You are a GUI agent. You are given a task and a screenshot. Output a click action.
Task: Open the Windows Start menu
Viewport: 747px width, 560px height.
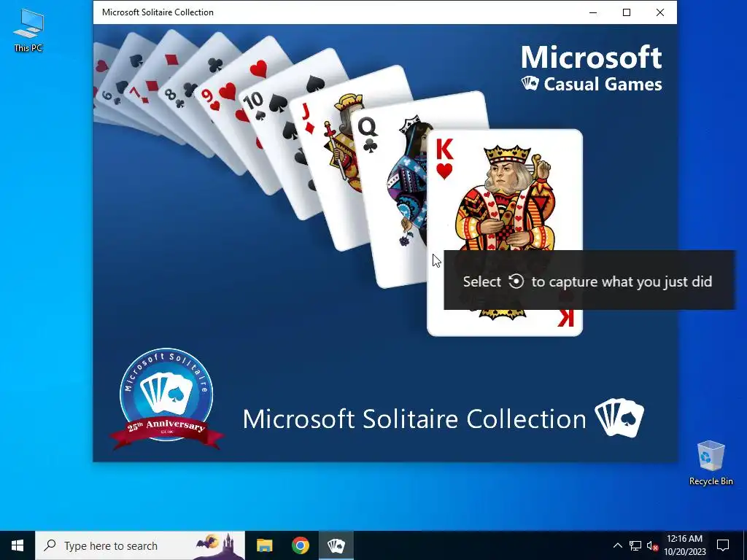pyautogui.click(x=18, y=545)
